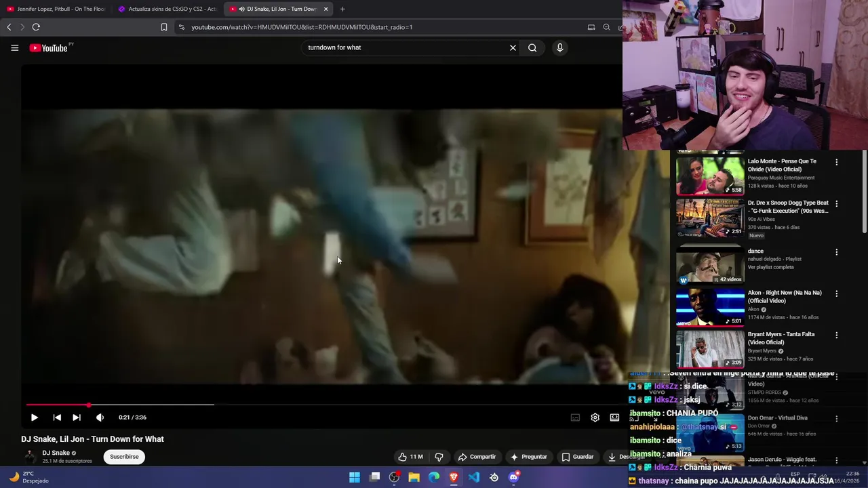This screenshot has height=488, width=868.
Task: Open the zoom icon in the address bar
Action: [x=606, y=27]
